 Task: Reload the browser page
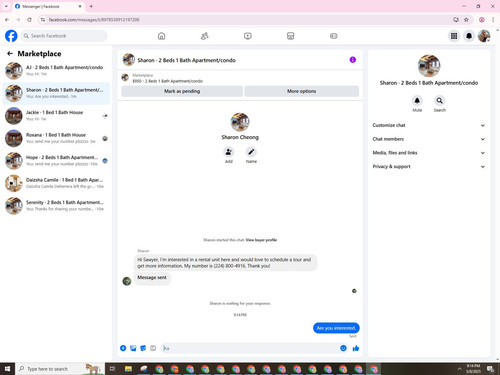click(29, 20)
